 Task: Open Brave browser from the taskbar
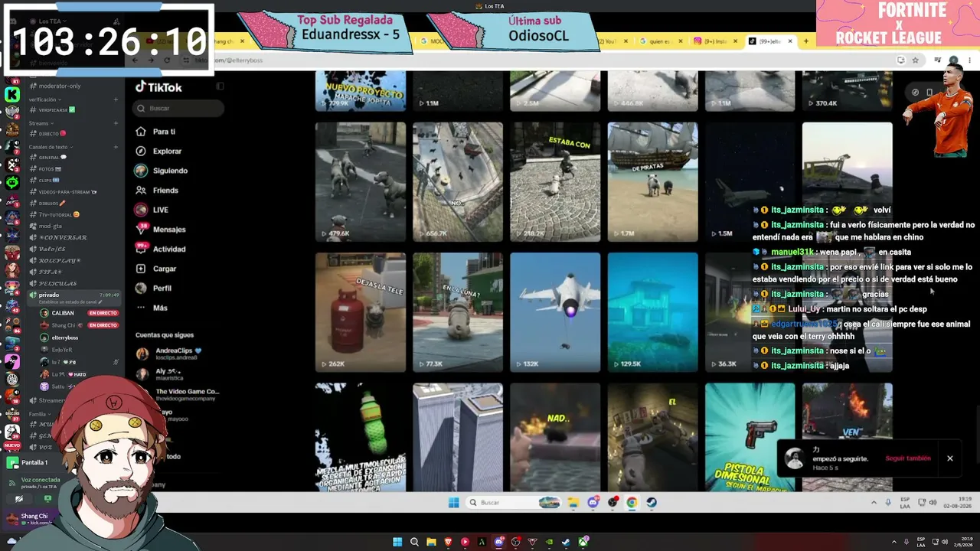448,543
